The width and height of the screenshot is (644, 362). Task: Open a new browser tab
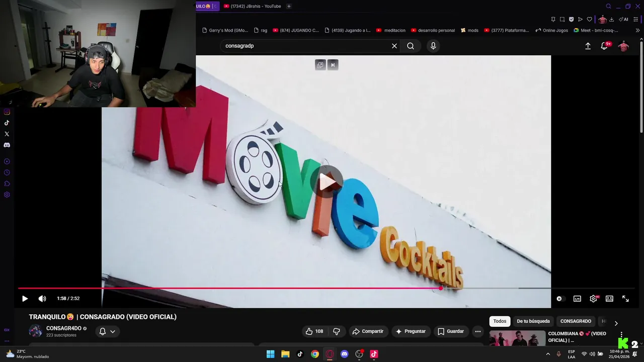pos(289,6)
